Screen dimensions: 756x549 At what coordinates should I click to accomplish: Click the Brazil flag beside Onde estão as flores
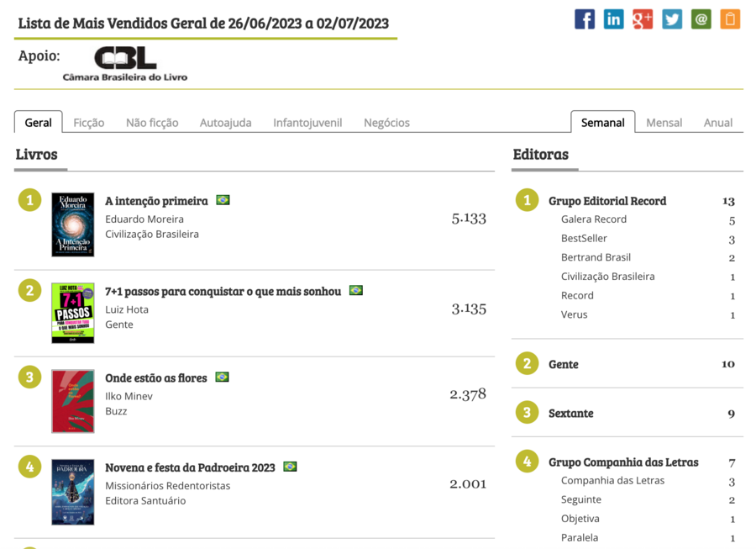[x=222, y=377]
